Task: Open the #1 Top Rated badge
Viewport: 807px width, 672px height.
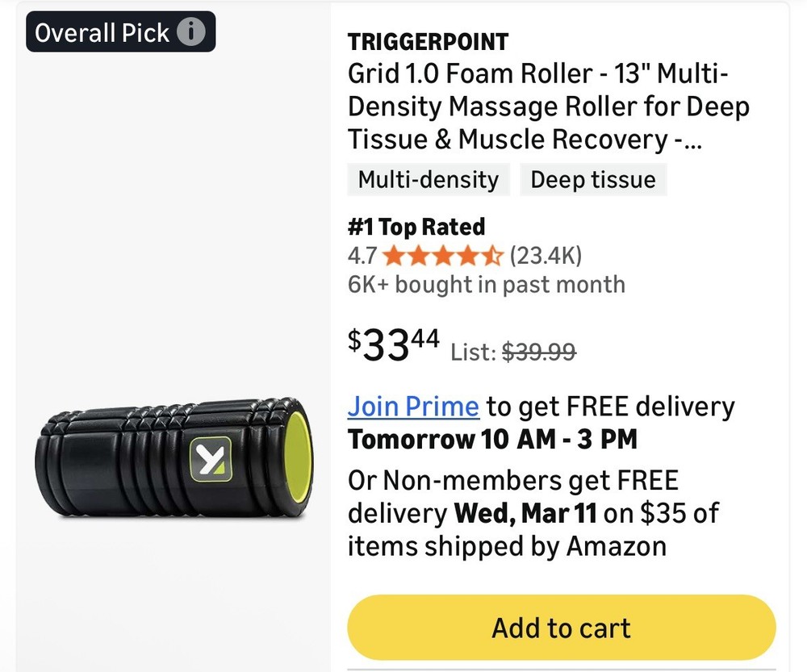Action: click(416, 227)
